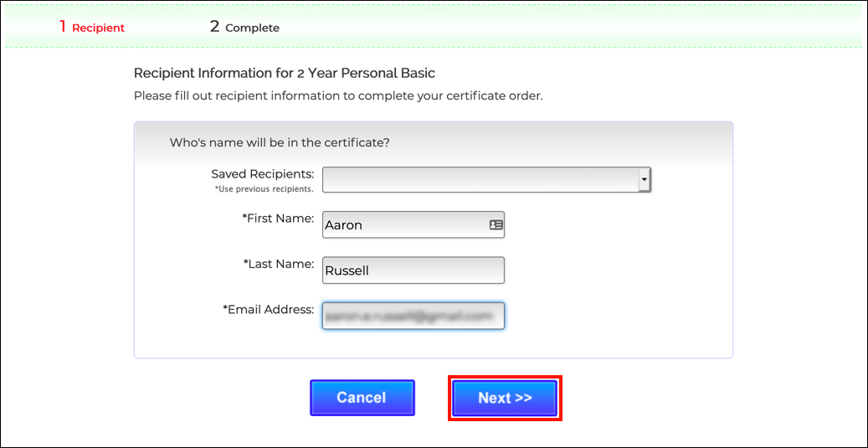The width and height of the screenshot is (868, 448).
Task: Click the "Saved Recipients:" label
Action: click(x=263, y=174)
